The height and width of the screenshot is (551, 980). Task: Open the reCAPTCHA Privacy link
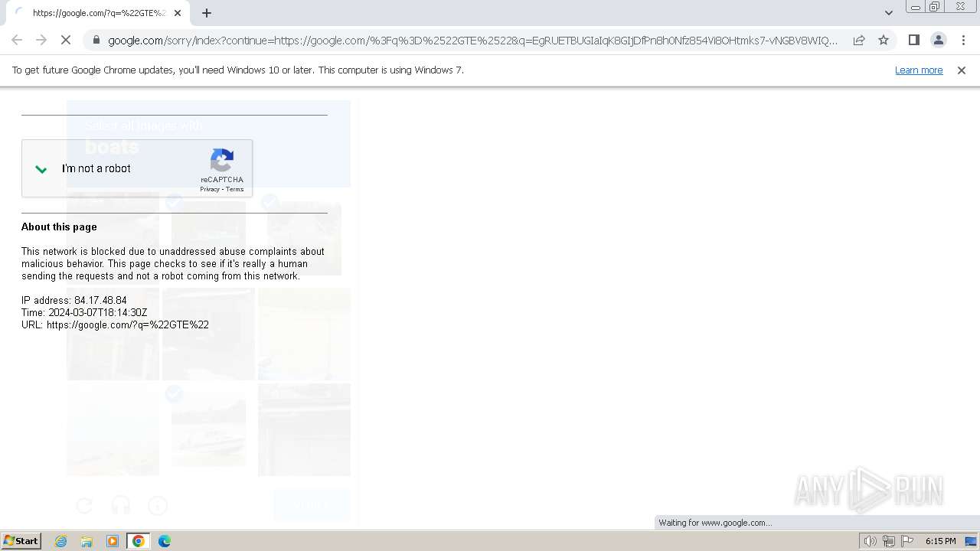click(x=210, y=189)
